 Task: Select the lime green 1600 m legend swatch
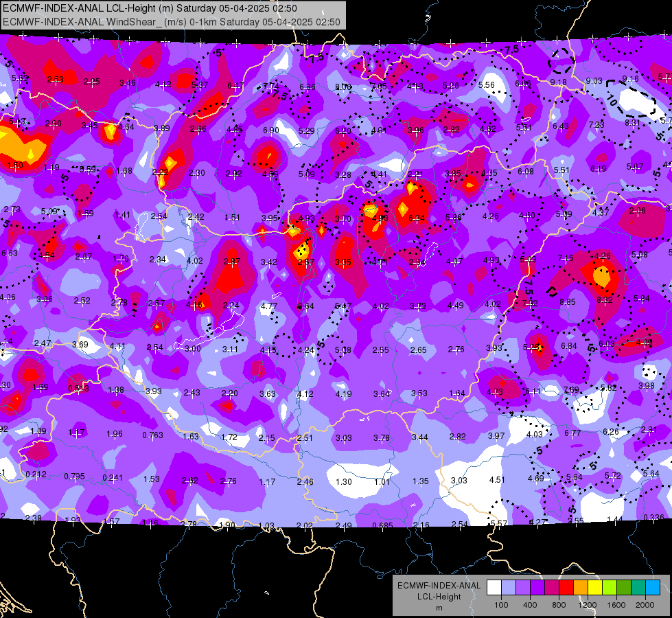pyautogui.click(x=609, y=588)
